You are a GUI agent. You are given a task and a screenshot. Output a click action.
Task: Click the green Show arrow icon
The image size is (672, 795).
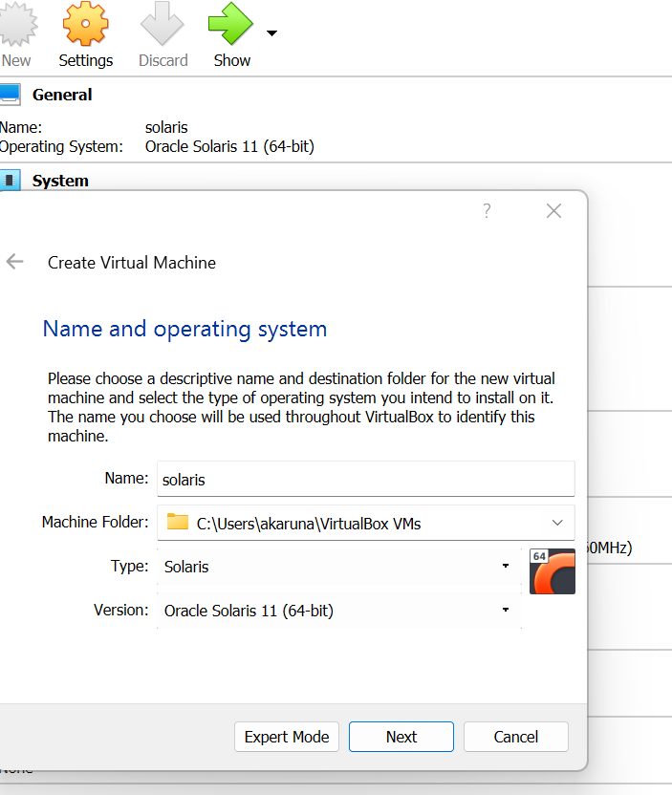coord(230,24)
